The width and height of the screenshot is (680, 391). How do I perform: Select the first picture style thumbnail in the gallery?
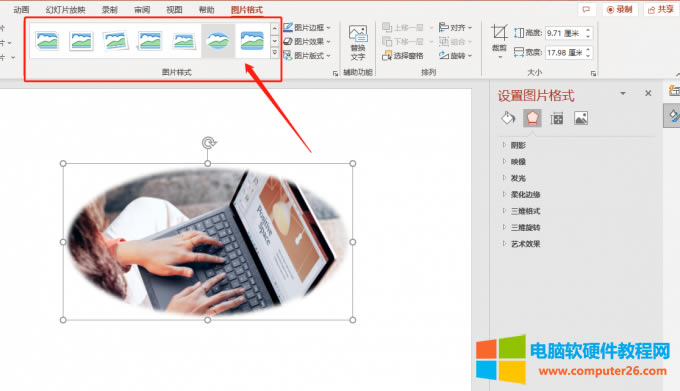point(47,41)
